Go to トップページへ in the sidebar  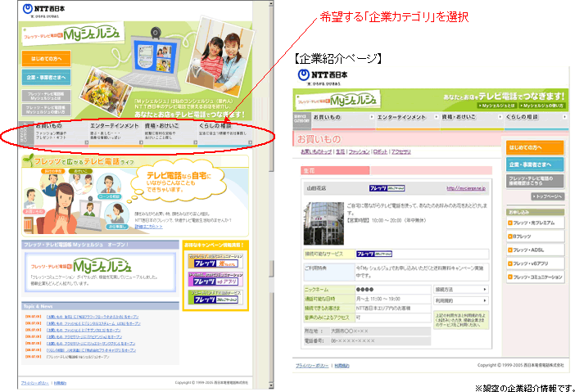pos(548,196)
